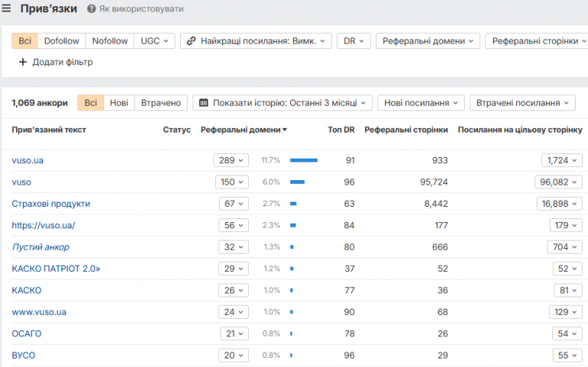Open 'КАСКО ПАТРІОТ 2.0»' anchor link

[x=56, y=269]
